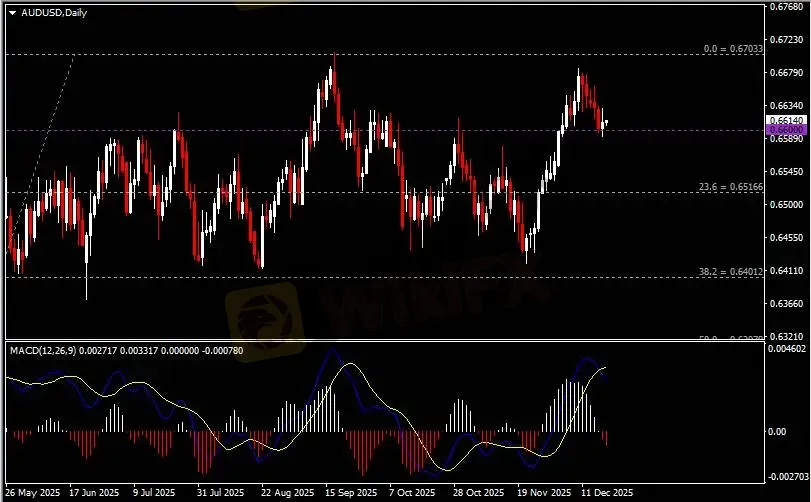Screen dimensions: 811x502
Task: Click the 11 Dec 2025 date label
Action: [x=607, y=493]
